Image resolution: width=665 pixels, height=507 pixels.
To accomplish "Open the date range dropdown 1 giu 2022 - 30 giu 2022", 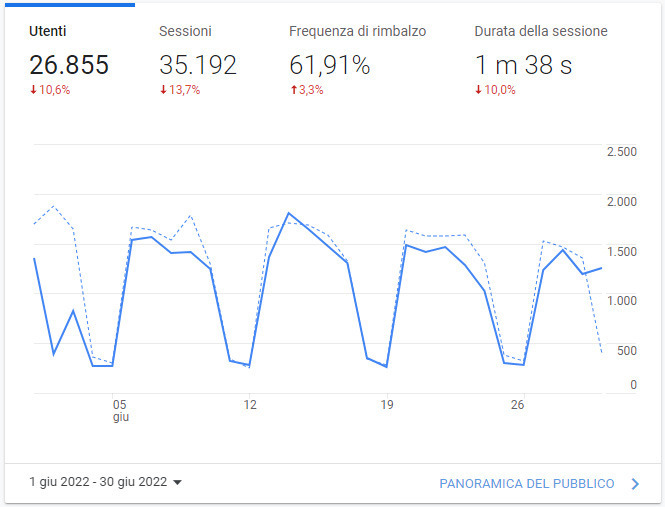I will click(106, 482).
